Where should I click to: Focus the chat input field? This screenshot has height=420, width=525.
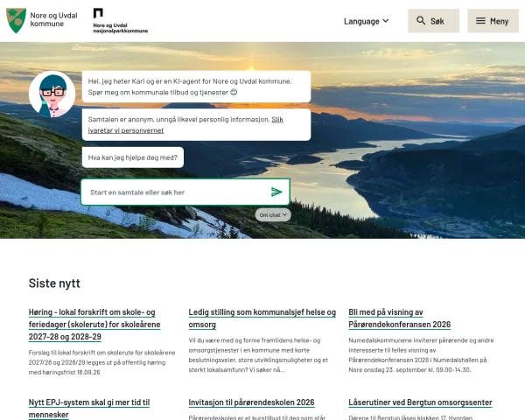pyautogui.click(x=185, y=192)
